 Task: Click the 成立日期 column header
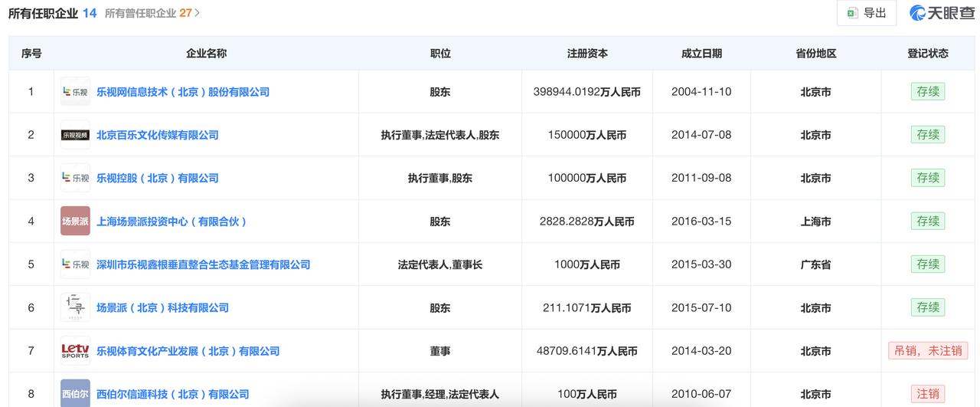click(701, 54)
